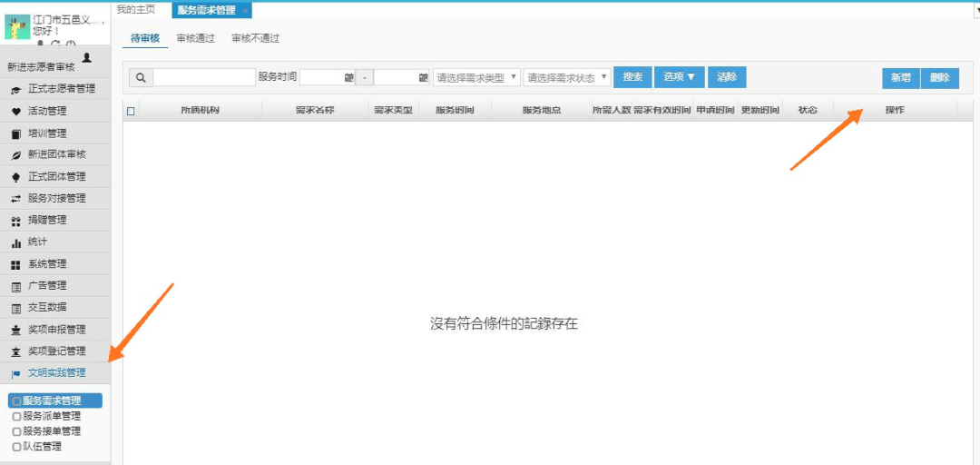980x465 pixels.
Task: Click the graduation cap icon for 正式志愿者管理
Action: [16, 90]
